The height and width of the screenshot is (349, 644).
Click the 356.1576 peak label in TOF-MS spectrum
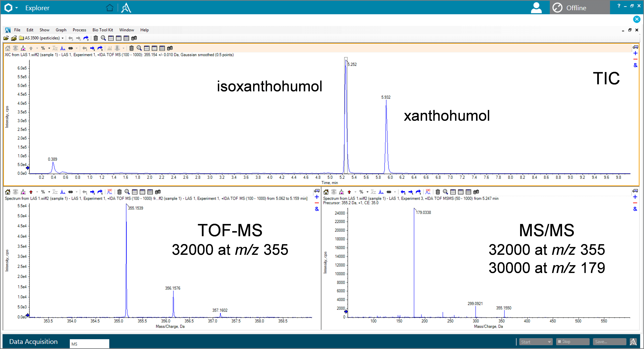pos(173,288)
